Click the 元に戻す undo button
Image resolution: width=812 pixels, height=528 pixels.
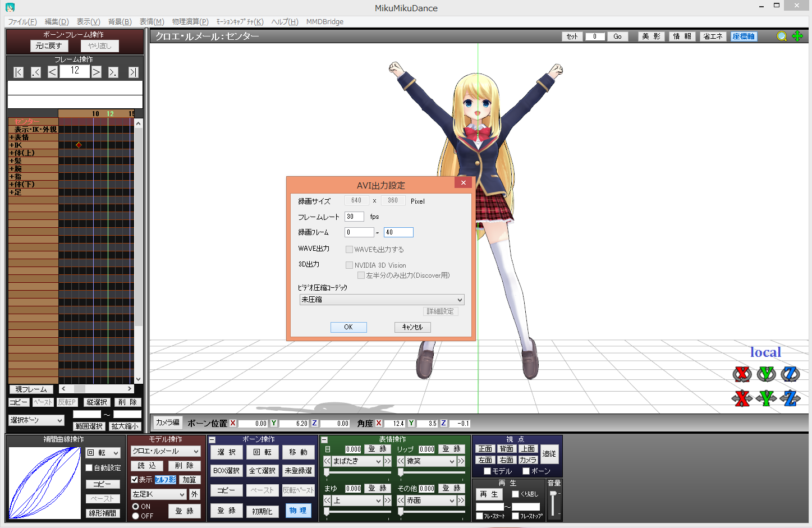49,46
